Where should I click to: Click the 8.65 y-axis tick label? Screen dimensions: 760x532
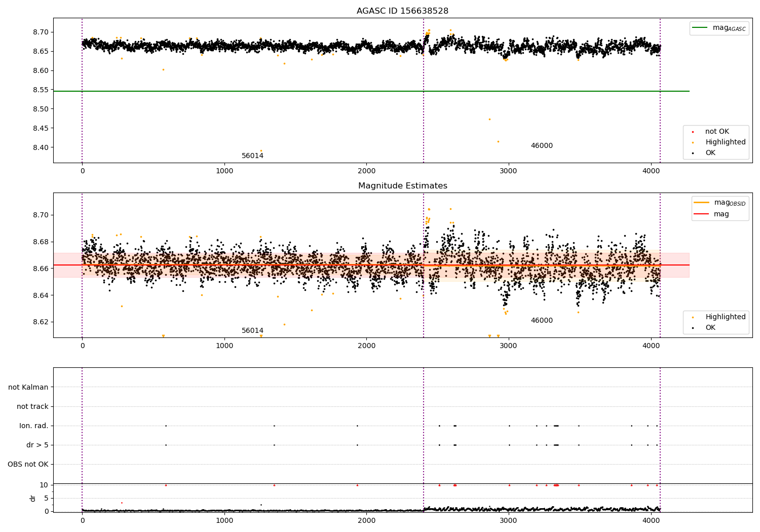[41, 52]
